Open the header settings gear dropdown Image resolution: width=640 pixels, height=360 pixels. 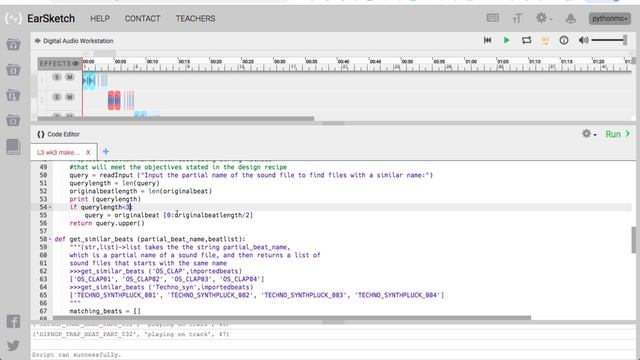[544, 18]
